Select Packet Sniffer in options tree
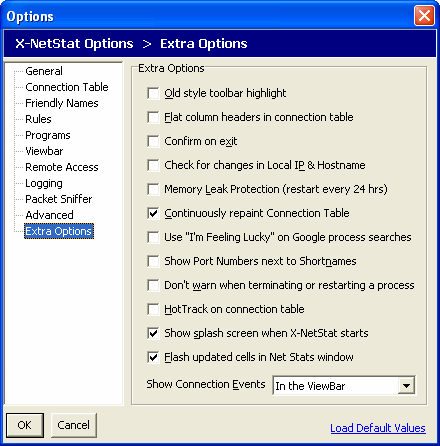Image resolution: width=440 pixels, height=446 pixels. pos(59,199)
